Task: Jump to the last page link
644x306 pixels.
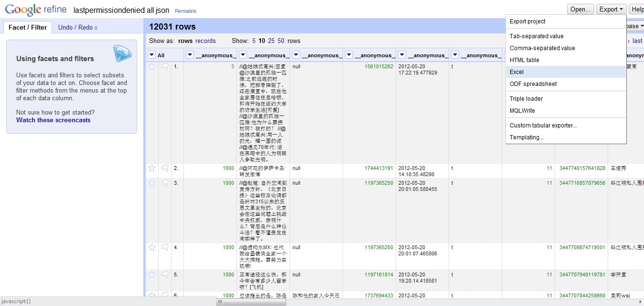Action: (x=637, y=41)
